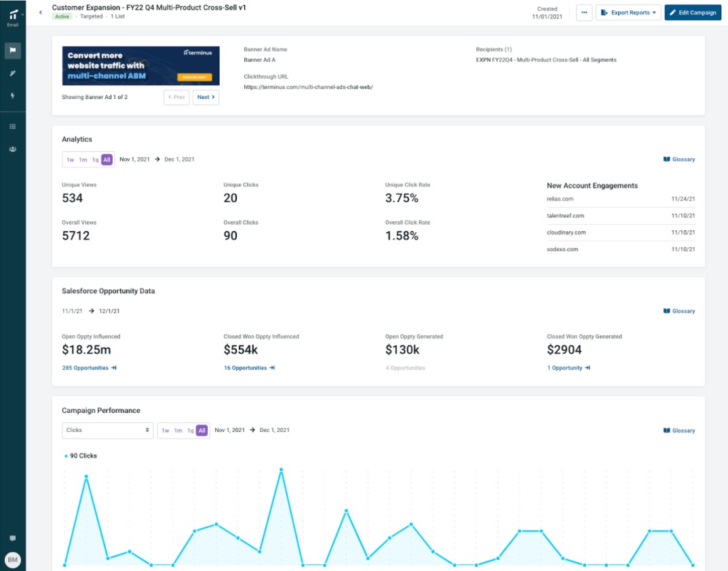The height and width of the screenshot is (571, 728).
Task: Open the Export Reports dropdown
Action: tap(628, 12)
